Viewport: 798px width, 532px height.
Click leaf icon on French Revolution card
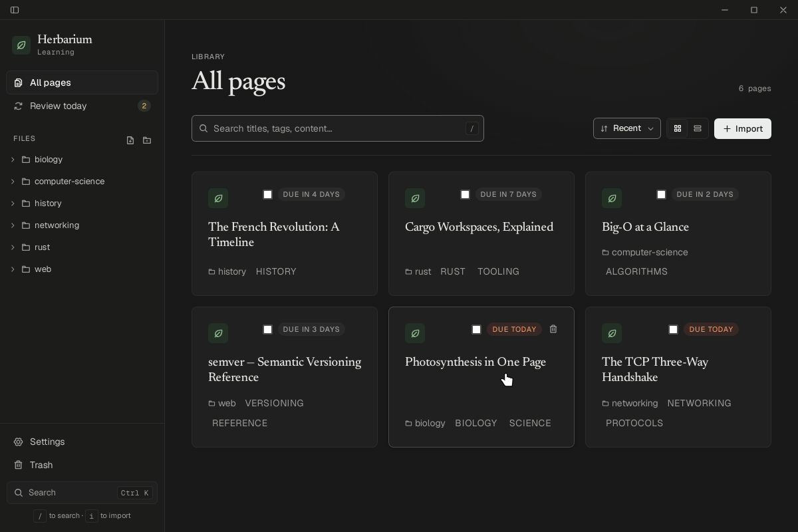click(218, 198)
